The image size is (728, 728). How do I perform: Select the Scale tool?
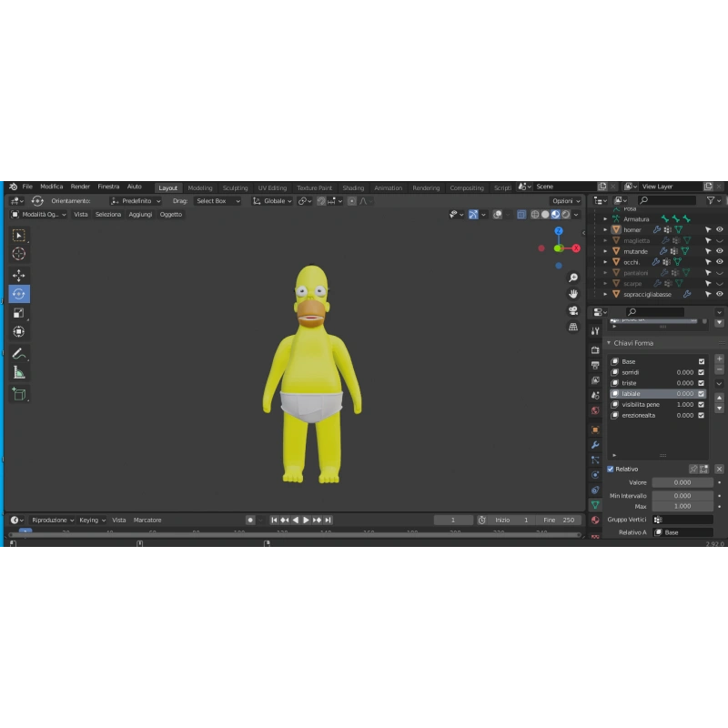coord(18,313)
